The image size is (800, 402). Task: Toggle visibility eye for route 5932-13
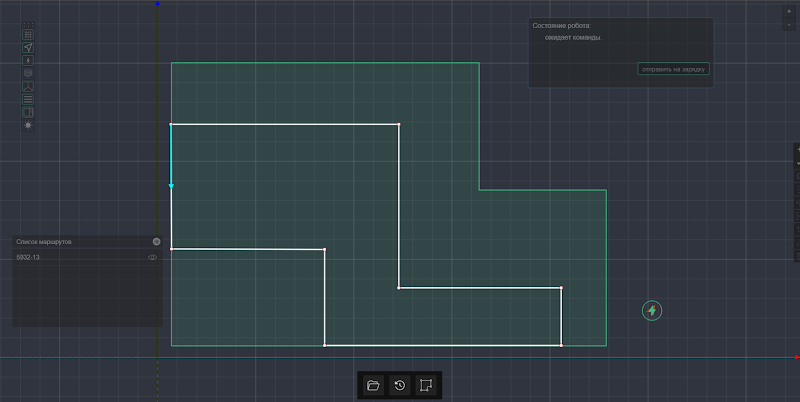(152, 258)
